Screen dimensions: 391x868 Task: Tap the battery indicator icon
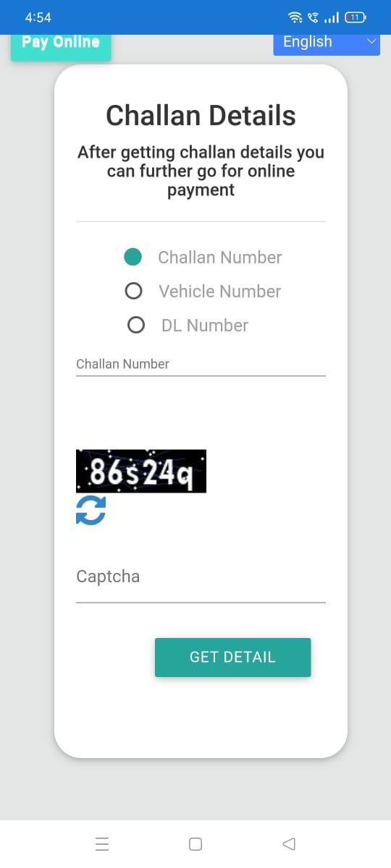(356, 17)
